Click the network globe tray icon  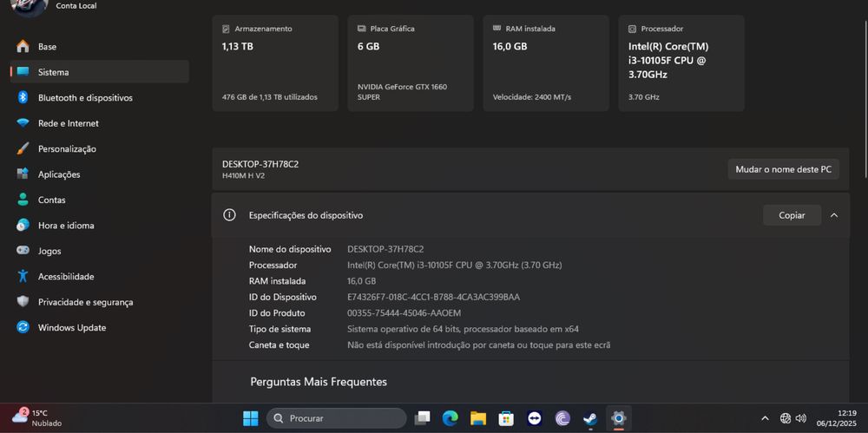[x=786, y=418]
